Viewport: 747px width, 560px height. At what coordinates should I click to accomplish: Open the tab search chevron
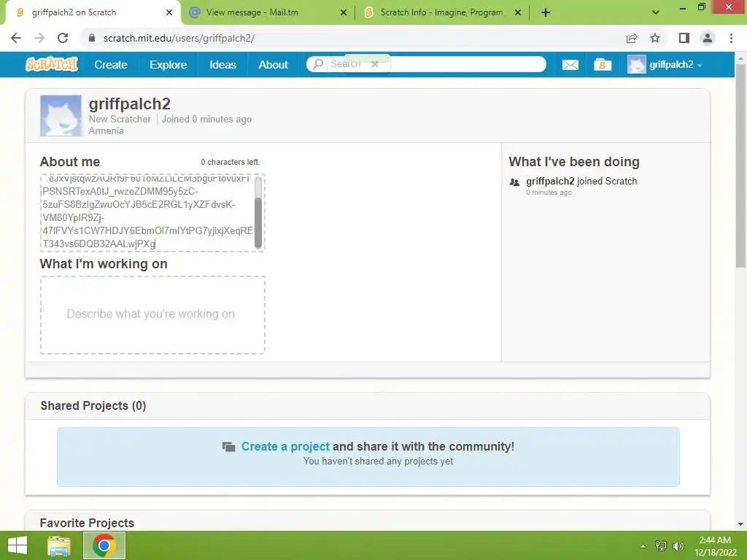(656, 12)
